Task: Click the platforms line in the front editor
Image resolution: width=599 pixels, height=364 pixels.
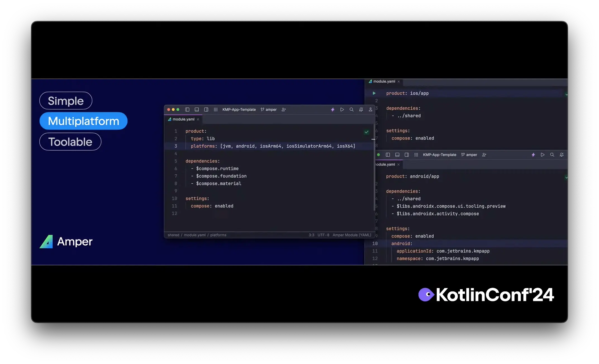Action: [x=273, y=146]
